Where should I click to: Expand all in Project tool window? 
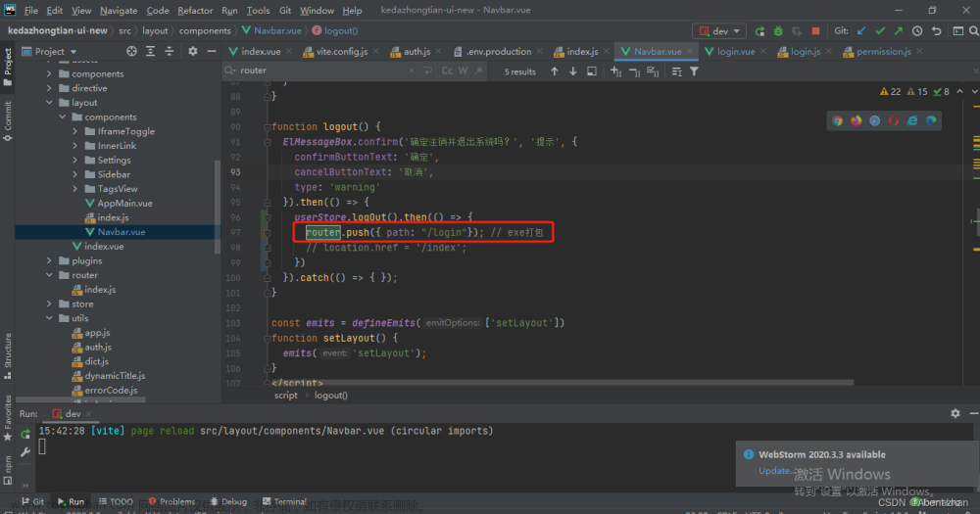(151, 51)
